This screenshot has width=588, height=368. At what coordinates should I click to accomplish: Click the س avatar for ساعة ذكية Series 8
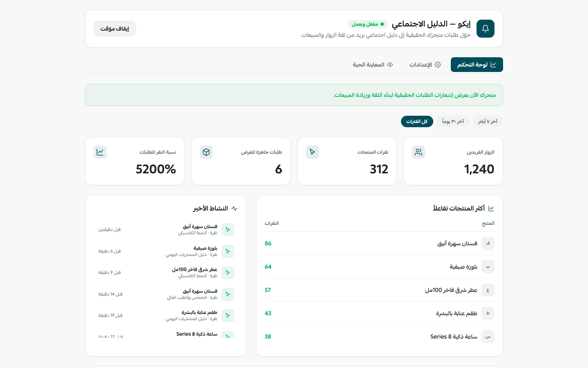(488, 337)
